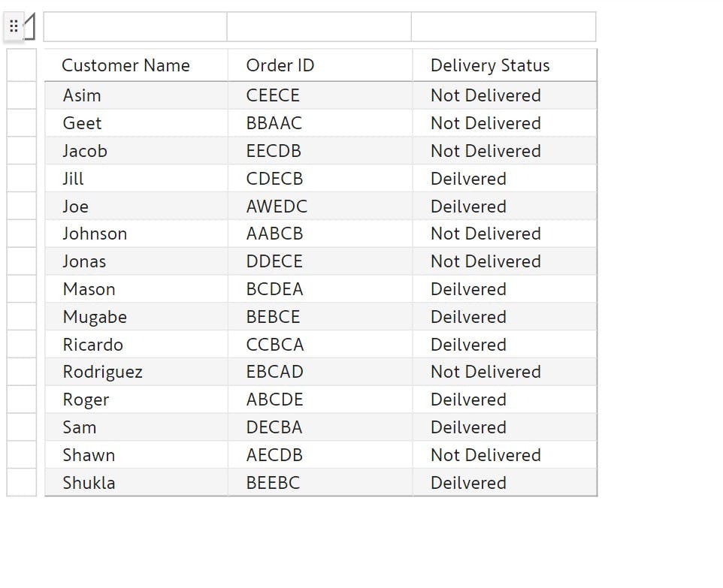Click the Shukla customer cell
This screenshot has height=588, width=723.
pos(136,482)
